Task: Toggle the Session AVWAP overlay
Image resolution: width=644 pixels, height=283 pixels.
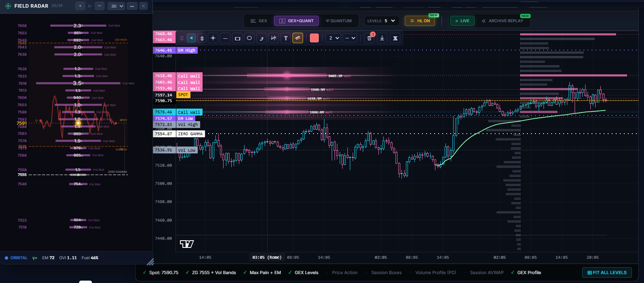Action: tap(487, 273)
